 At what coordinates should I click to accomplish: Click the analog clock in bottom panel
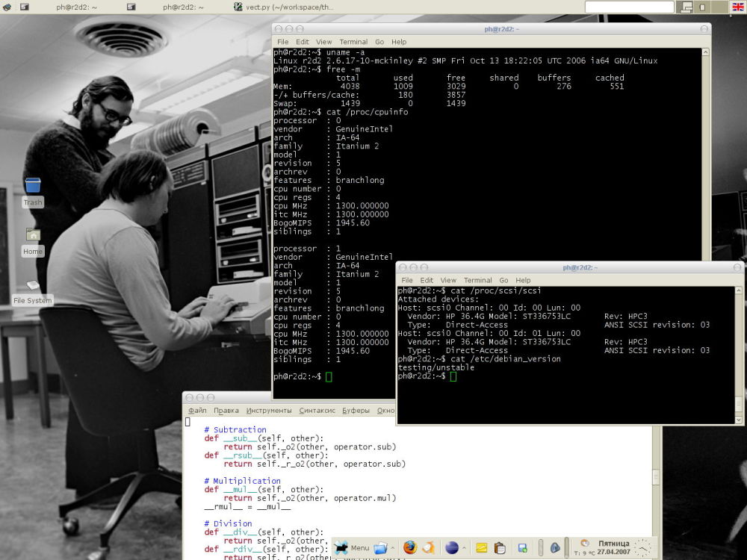[642, 547]
